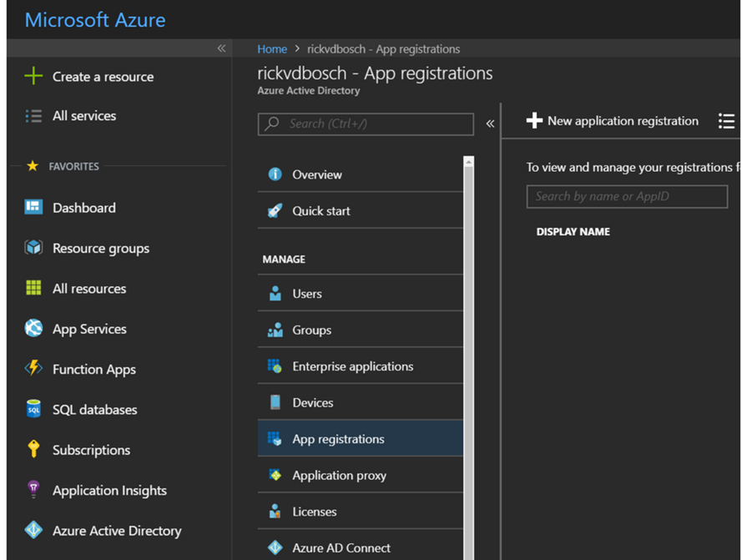Click the plus icon for new application registration

534,120
